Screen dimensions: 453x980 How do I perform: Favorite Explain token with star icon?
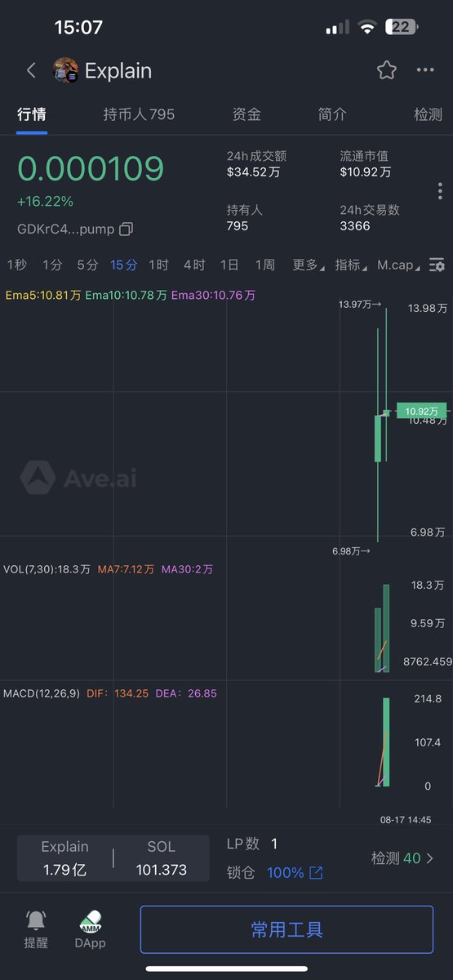pyautogui.click(x=387, y=70)
